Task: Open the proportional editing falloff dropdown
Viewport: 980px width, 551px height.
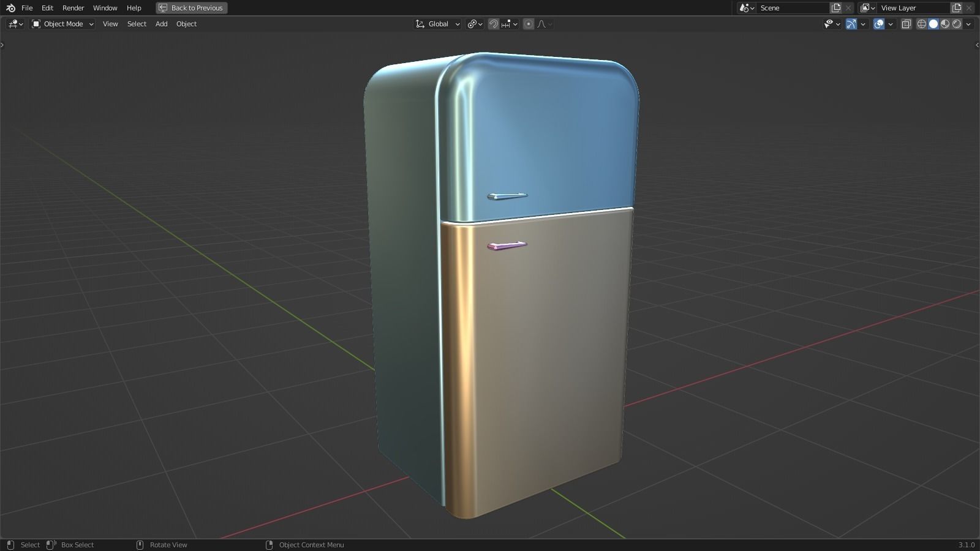Action: pyautogui.click(x=545, y=24)
